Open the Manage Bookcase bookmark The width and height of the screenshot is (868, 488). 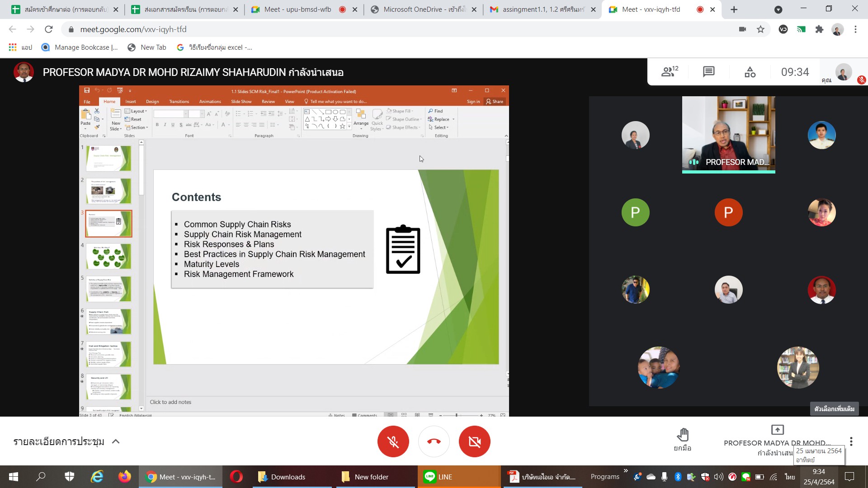80,47
